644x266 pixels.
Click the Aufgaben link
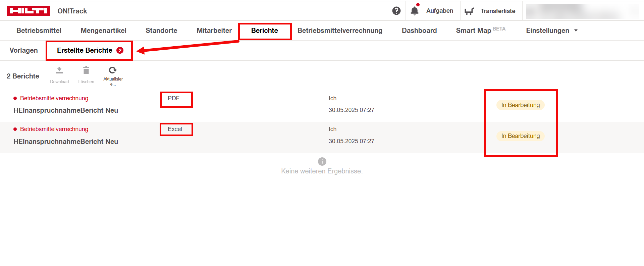point(439,11)
